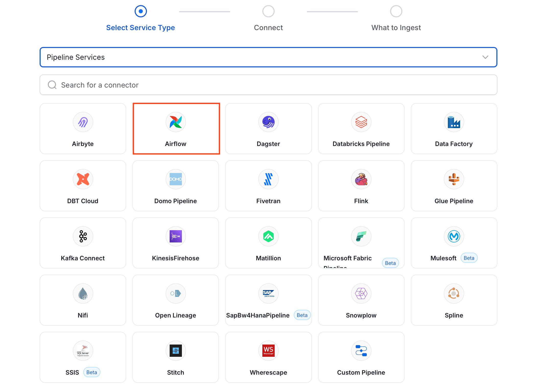The height and width of the screenshot is (392, 537).
Task: Pick the Kafka Connect icon
Action: [x=83, y=236]
